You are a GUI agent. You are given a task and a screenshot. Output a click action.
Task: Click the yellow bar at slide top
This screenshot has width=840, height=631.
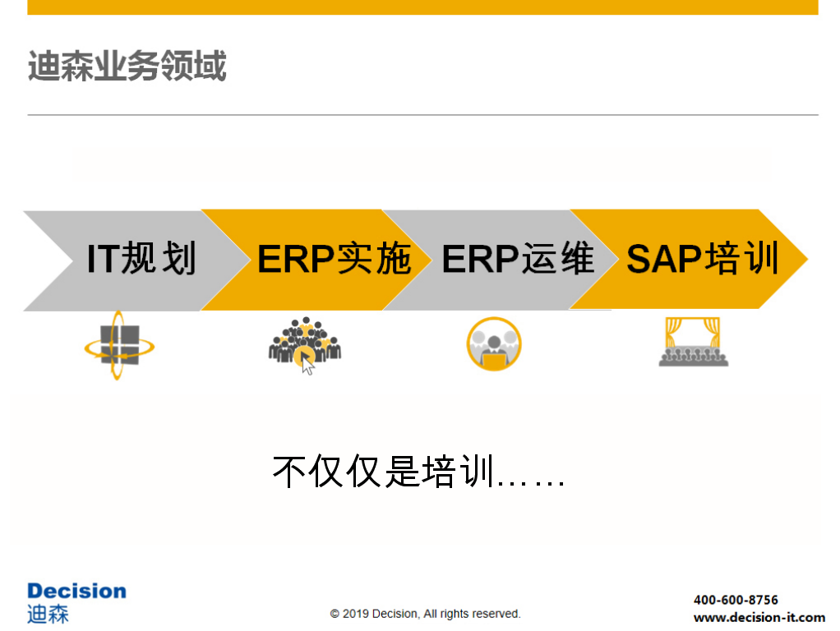(422, 7)
